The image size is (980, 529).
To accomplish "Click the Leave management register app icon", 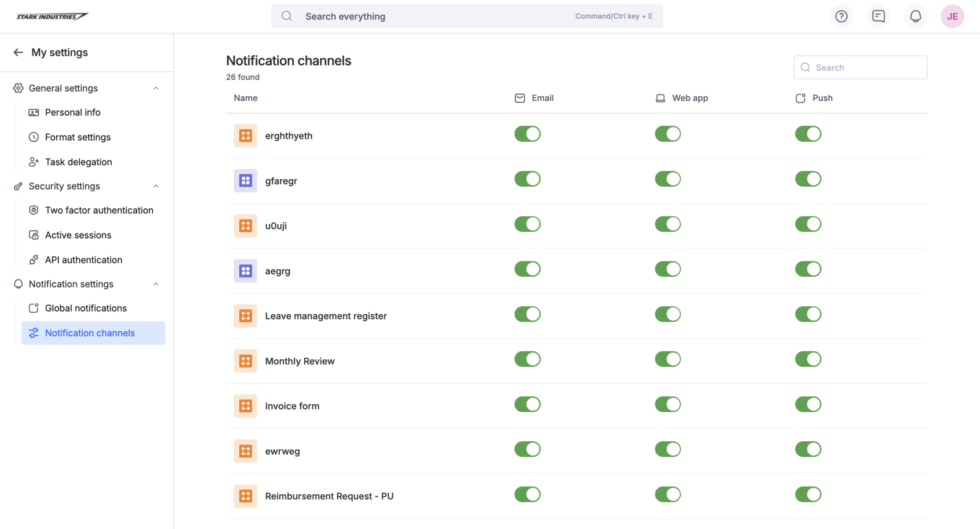I will click(246, 315).
